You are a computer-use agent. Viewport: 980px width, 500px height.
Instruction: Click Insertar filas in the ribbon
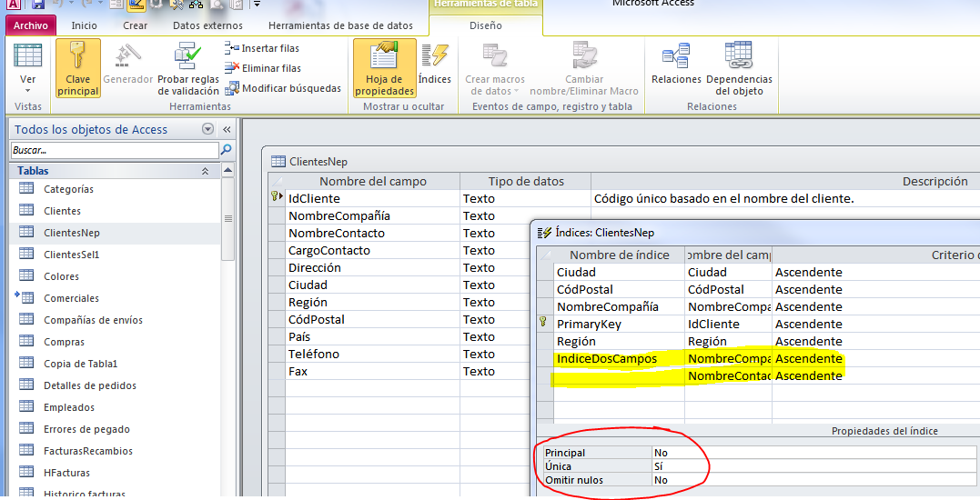[262, 48]
